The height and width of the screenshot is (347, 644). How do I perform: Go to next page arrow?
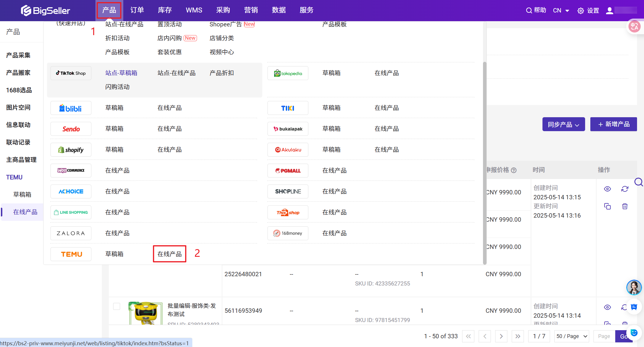click(x=501, y=336)
